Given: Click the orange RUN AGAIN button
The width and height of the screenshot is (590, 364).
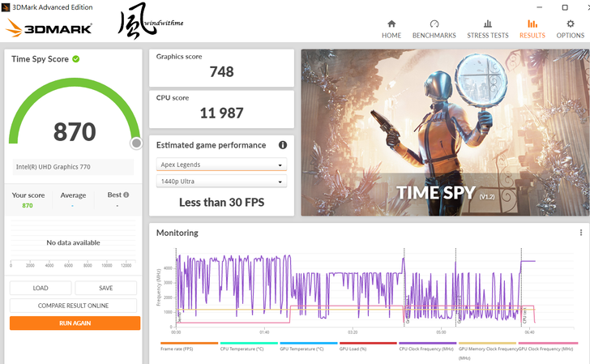Looking at the screenshot, I should (x=75, y=323).
